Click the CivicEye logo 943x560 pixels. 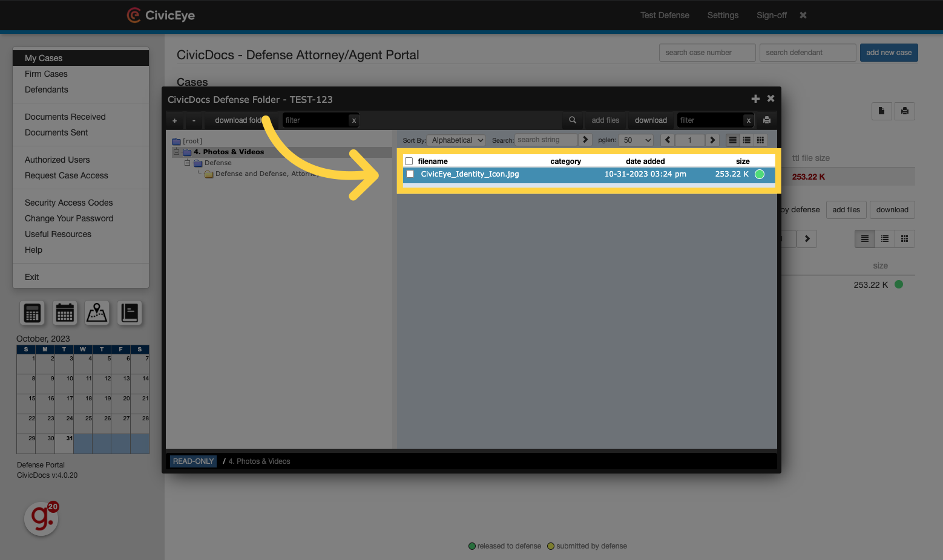(161, 15)
